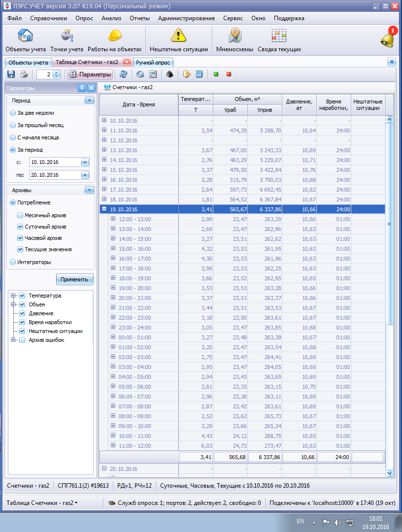Print the table using printer icon

[x=24, y=74]
